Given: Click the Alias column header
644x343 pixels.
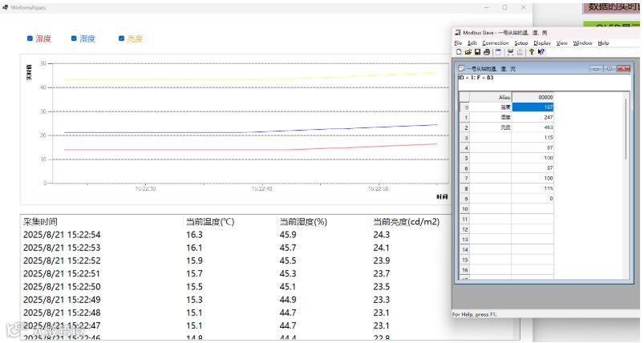Looking at the screenshot, I should coord(490,97).
